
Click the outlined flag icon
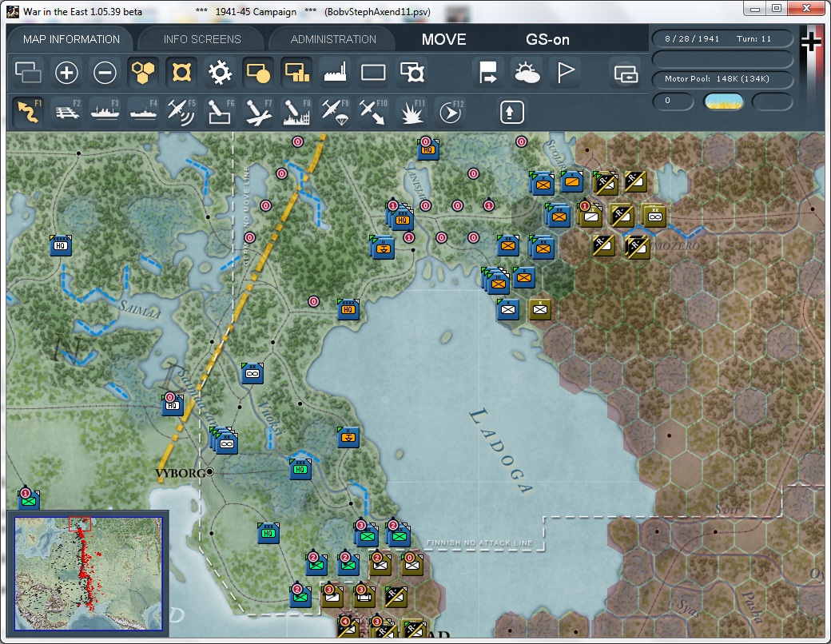pos(565,73)
